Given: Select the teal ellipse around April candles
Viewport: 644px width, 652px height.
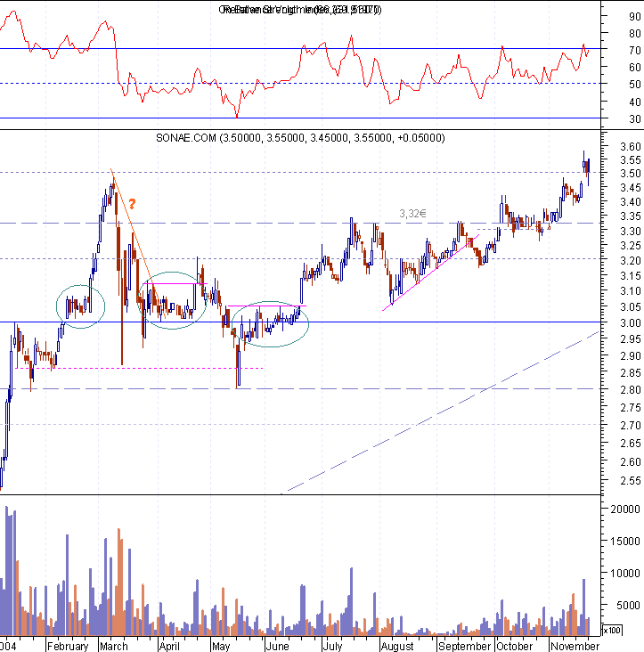Looking at the screenshot, I should point(172,300).
